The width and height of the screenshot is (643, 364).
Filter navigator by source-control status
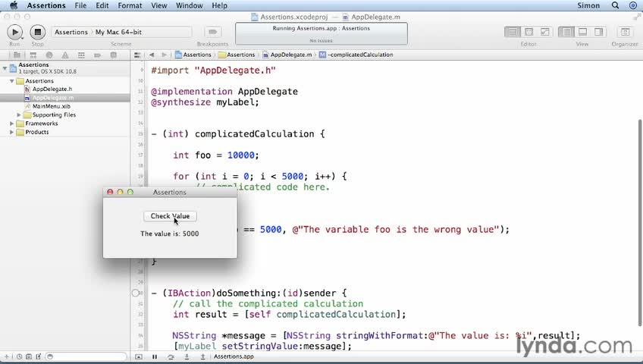pyautogui.click(x=29, y=356)
